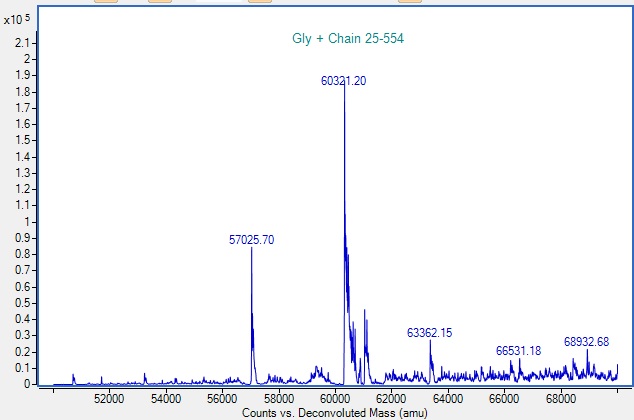The width and height of the screenshot is (634, 420).
Task: Select the 57025.70 peak label
Action: click(251, 240)
